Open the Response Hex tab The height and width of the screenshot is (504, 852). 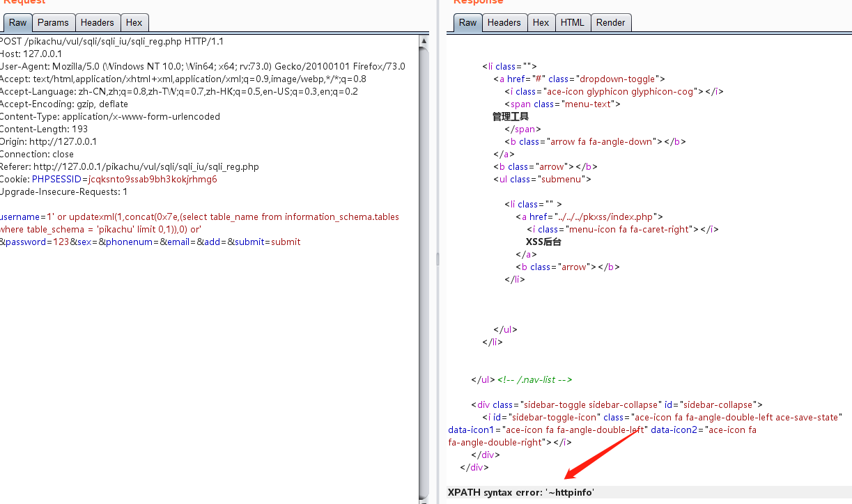[x=541, y=22]
